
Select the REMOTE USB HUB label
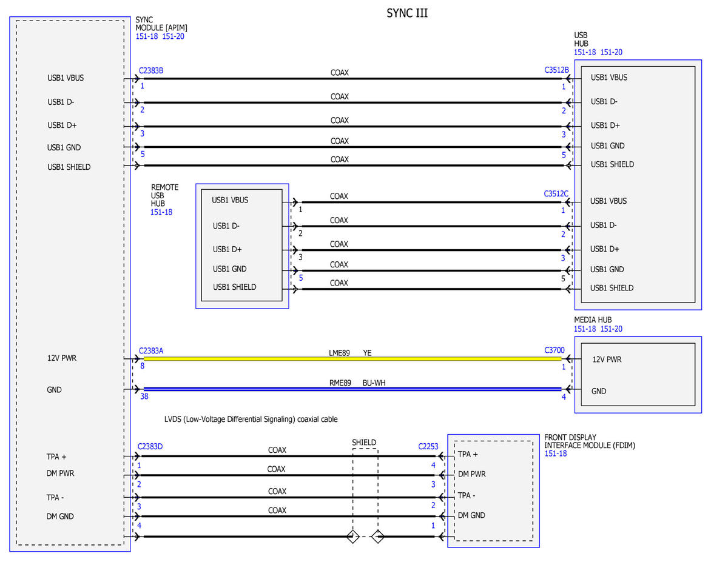click(165, 195)
